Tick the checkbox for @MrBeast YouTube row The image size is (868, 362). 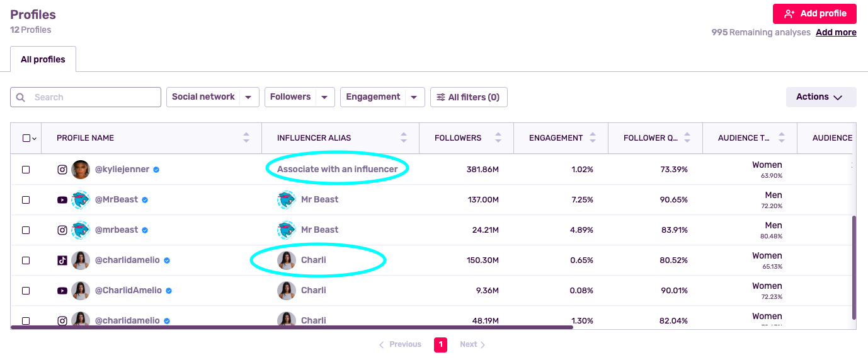click(26, 200)
